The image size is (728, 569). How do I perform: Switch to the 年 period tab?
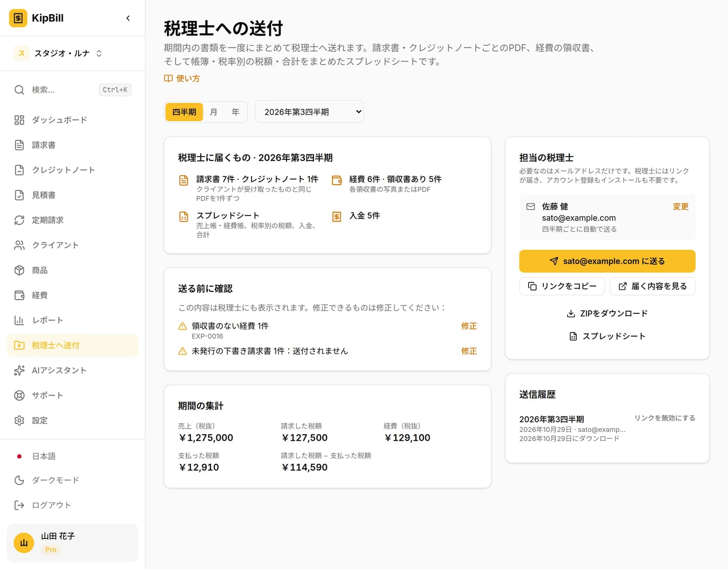point(235,112)
